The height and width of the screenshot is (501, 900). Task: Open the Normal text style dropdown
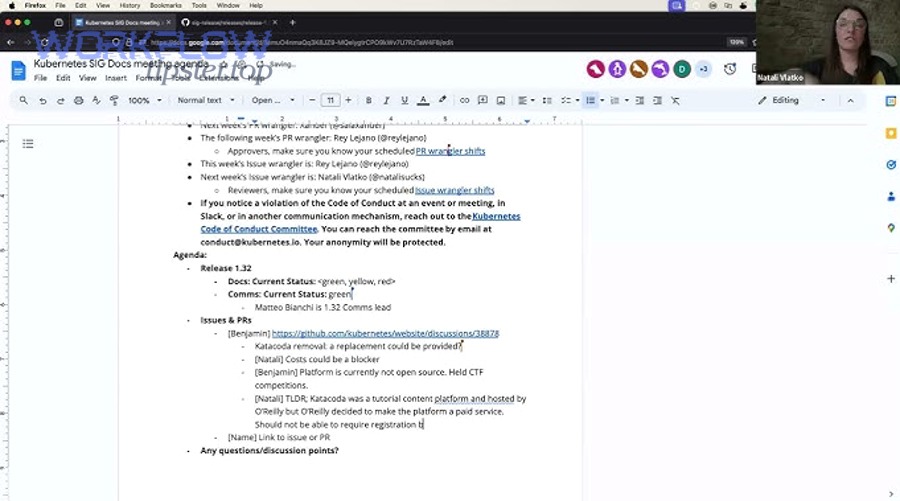(205, 100)
